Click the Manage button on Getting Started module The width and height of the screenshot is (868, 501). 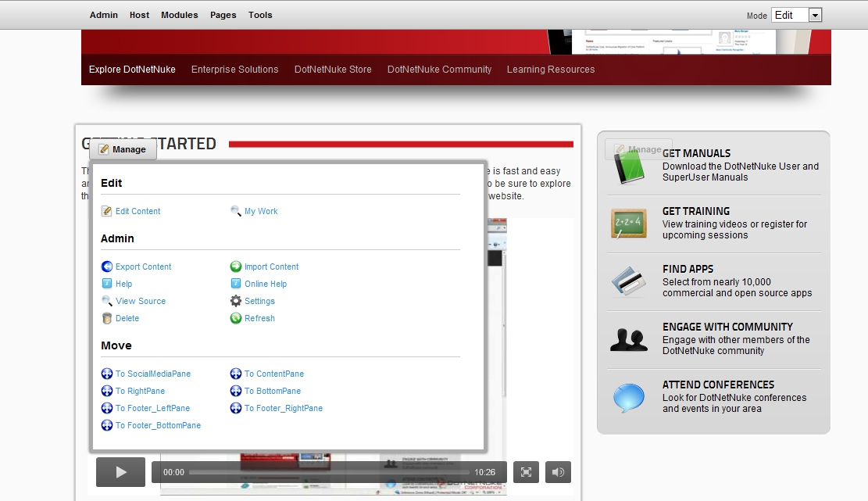click(x=123, y=149)
